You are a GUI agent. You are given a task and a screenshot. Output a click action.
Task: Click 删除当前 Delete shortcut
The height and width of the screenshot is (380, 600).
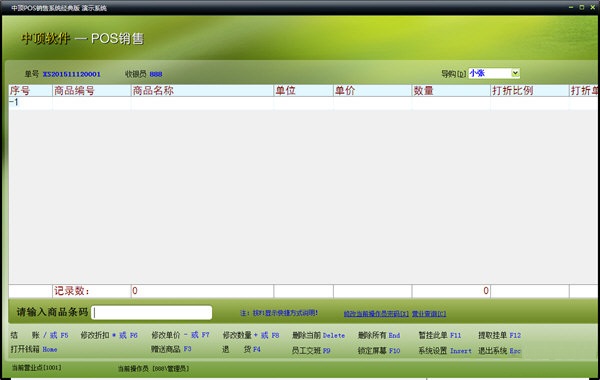click(x=318, y=335)
